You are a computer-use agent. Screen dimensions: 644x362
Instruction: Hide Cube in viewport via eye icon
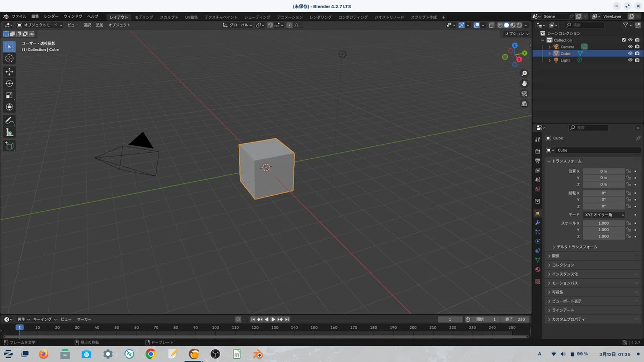coord(631,54)
